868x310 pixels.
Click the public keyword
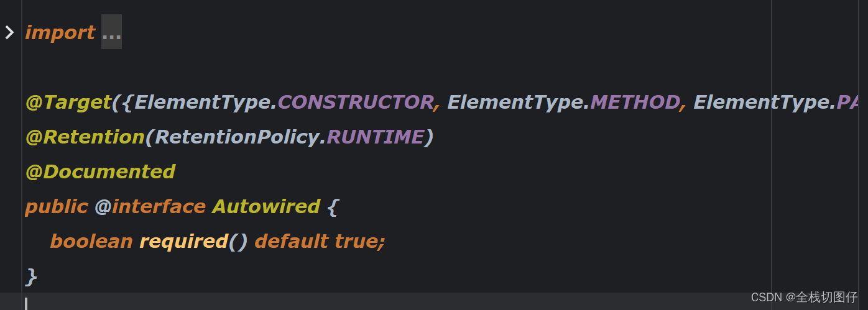tap(57, 206)
